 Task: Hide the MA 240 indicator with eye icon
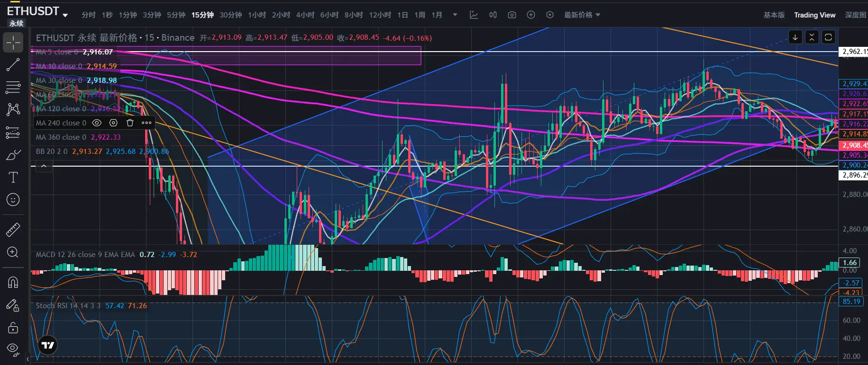pyautogui.click(x=97, y=123)
